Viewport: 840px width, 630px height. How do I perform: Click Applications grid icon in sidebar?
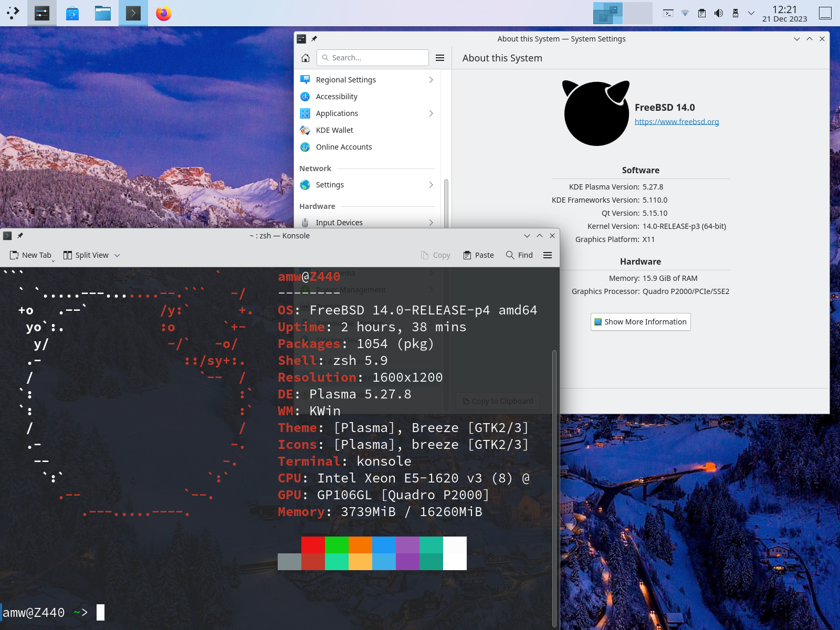(305, 113)
